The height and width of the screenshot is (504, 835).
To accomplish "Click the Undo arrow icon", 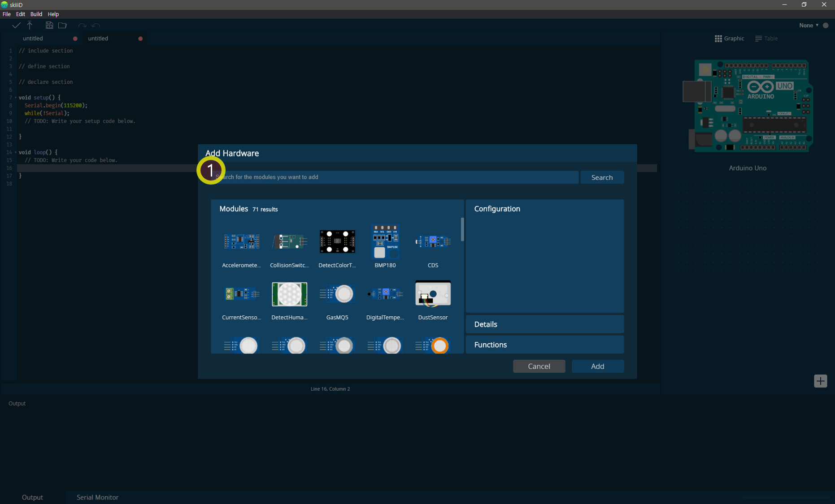I will (x=96, y=26).
